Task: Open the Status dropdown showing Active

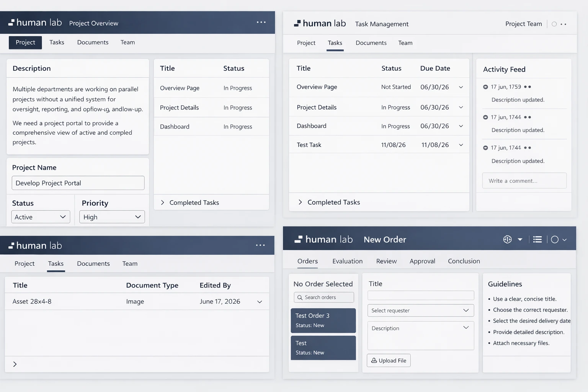Action: pyautogui.click(x=41, y=217)
